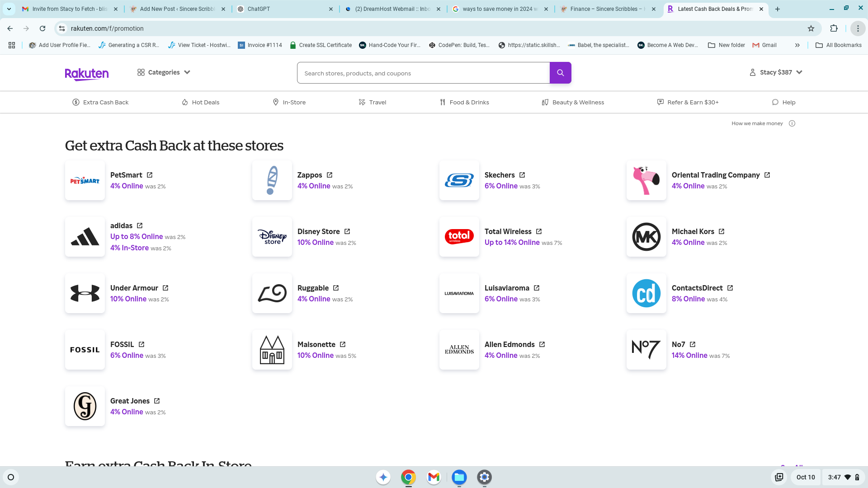Image resolution: width=868 pixels, height=488 pixels.
Task: Click the search stores input field
Action: 423,73
